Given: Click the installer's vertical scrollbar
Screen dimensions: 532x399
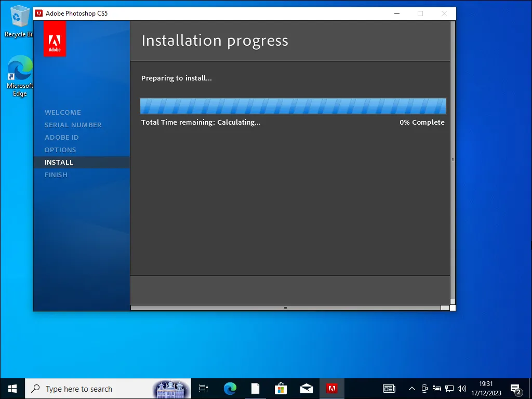Looking at the screenshot, I should (x=453, y=160).
